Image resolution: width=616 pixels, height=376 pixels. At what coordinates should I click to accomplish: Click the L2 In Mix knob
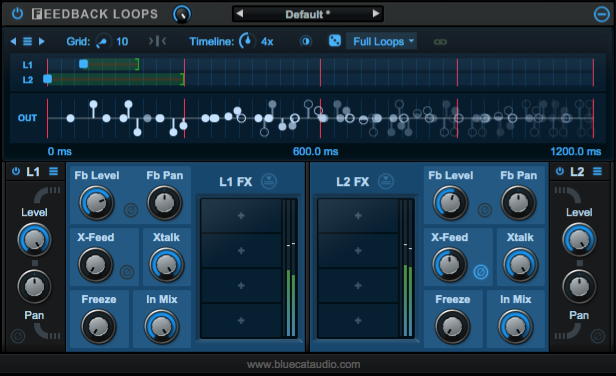coord(515,326)
